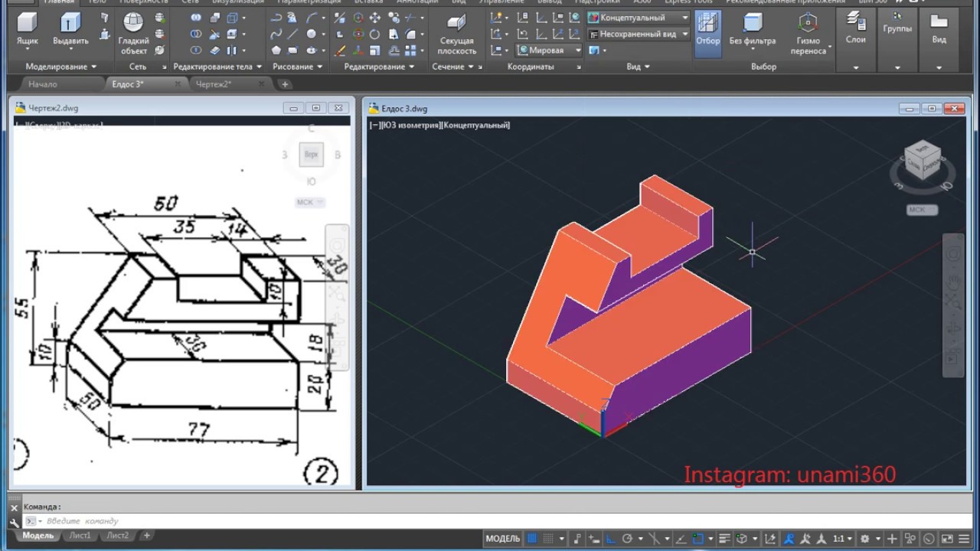Open the Гизмо переноса gizmo dropdown
Viewport: 980px width, 551px height.
coord(808,34)
